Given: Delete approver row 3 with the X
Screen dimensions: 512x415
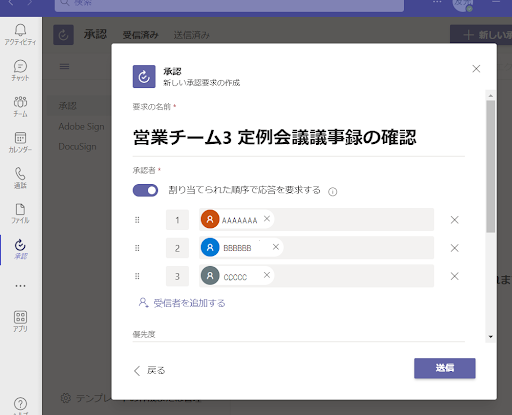Looking at the screenshot, I should click(454, 276).
